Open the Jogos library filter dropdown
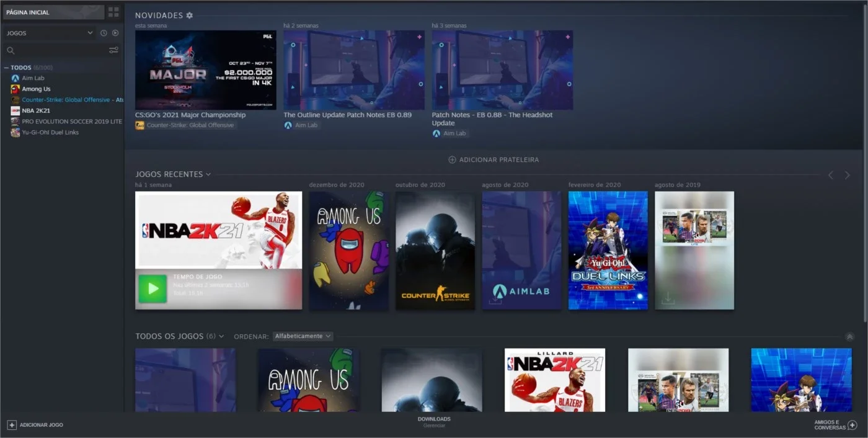The image size is (868, 438). coord(50,33)
